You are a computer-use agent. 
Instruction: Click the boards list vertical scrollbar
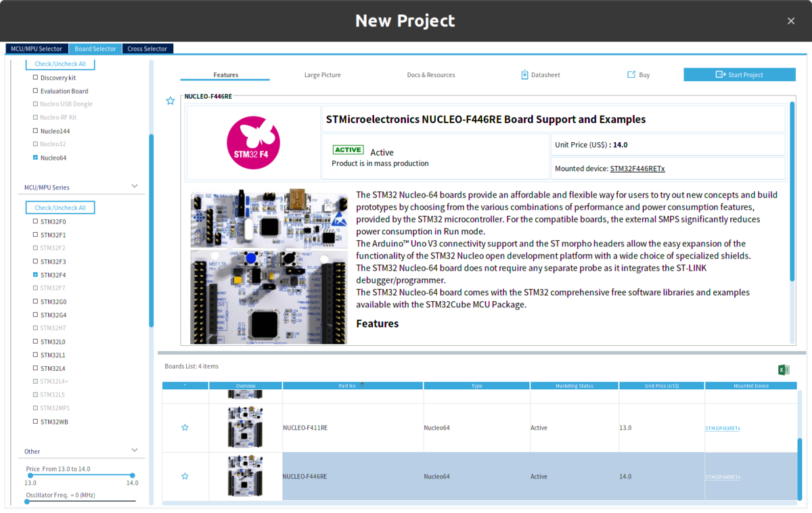[x=800, y=468]
